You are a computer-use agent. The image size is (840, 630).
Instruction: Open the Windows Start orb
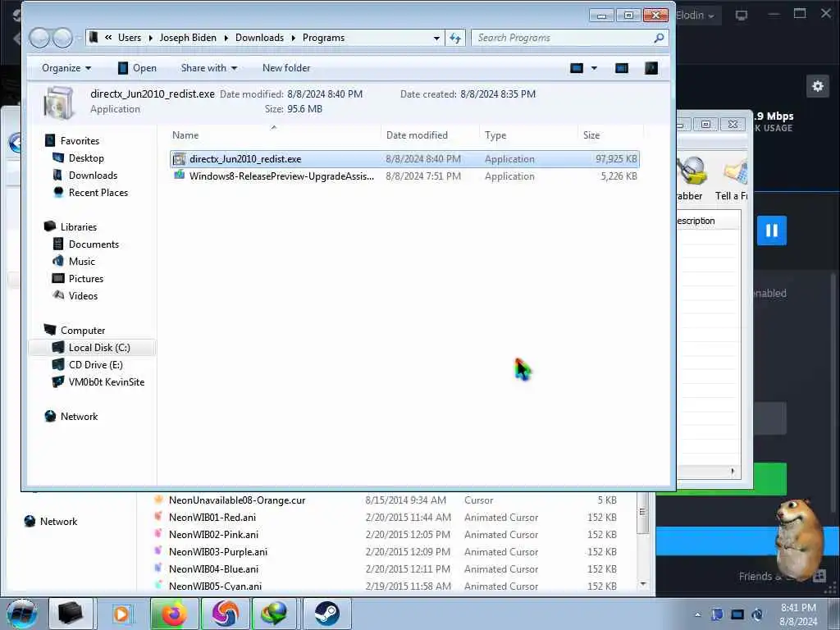(x=21, y=614)
